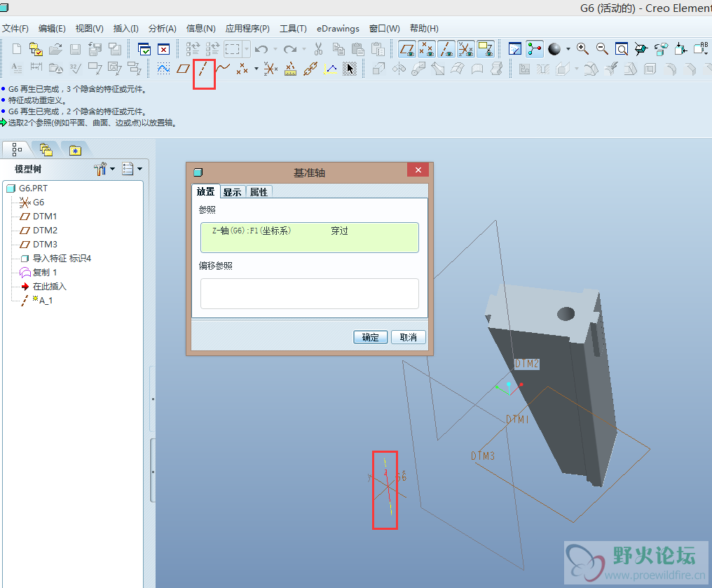Click the sketch tool icon

coord(163,69)
